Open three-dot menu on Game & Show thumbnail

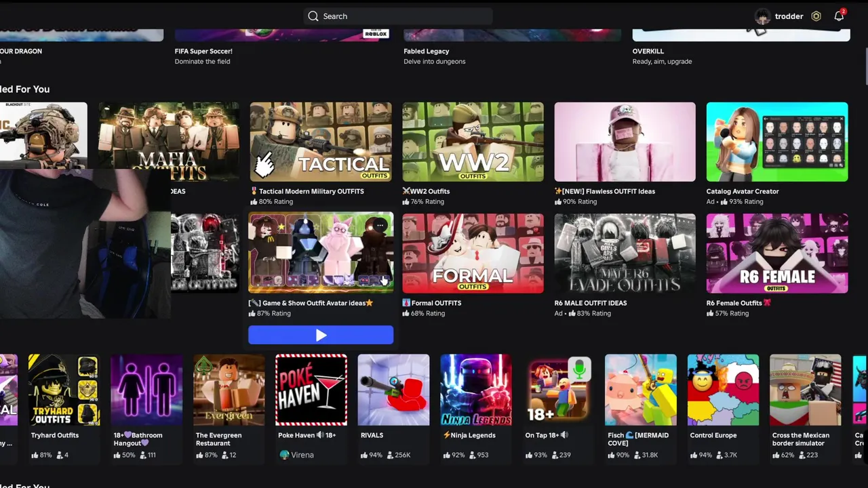click(x=380, y=225)
